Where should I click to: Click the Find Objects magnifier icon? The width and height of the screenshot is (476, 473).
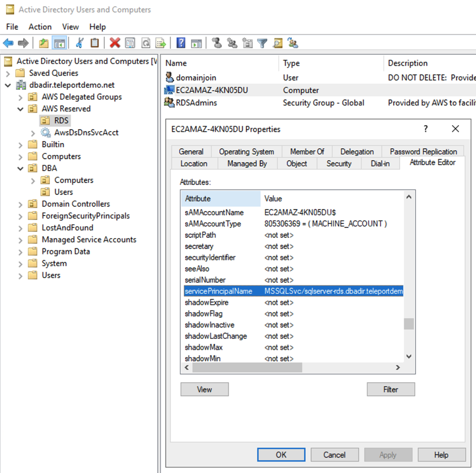(x=278, y=43)
